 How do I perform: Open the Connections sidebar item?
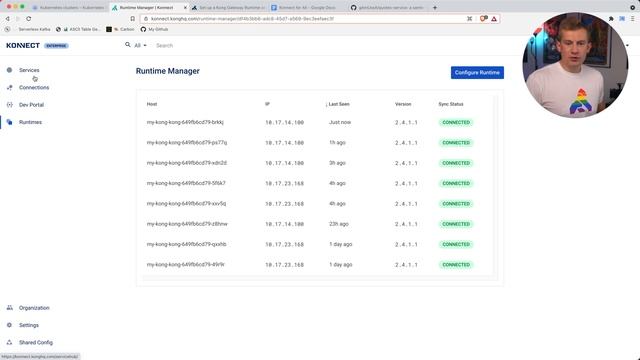coord(33,87)
